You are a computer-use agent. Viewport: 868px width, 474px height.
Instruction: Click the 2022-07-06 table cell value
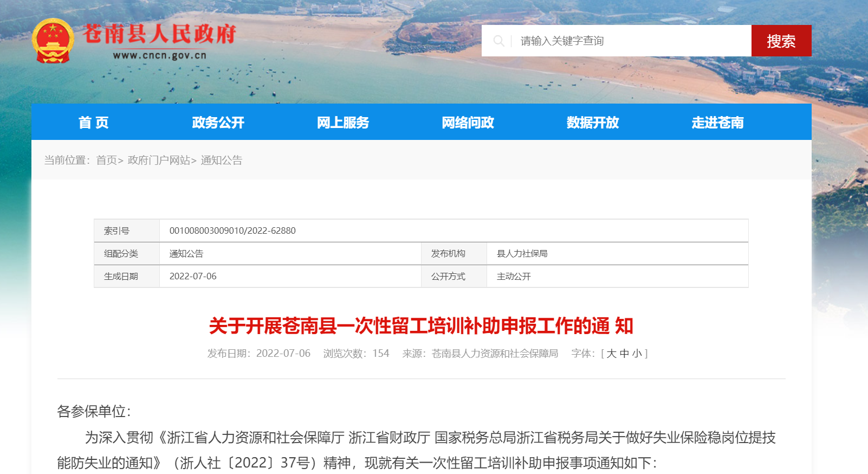pyautogui.click(x=193, y=276)
